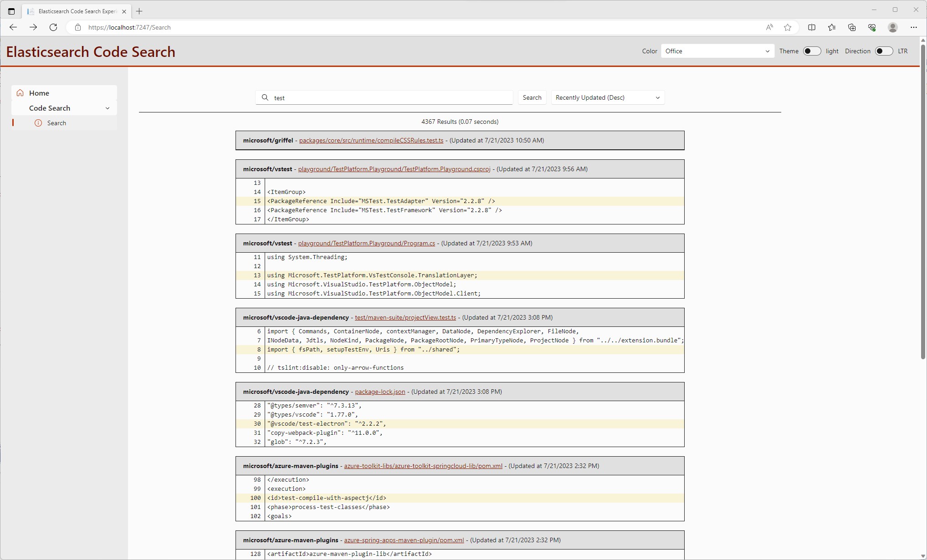
Task: Click the browser address bar URL
Action: (129, 27)
